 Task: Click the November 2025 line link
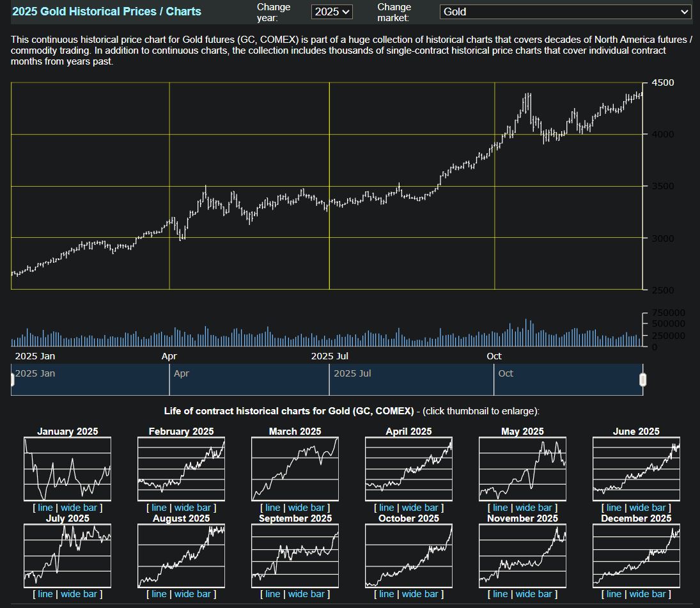click(x=501, y=594)
